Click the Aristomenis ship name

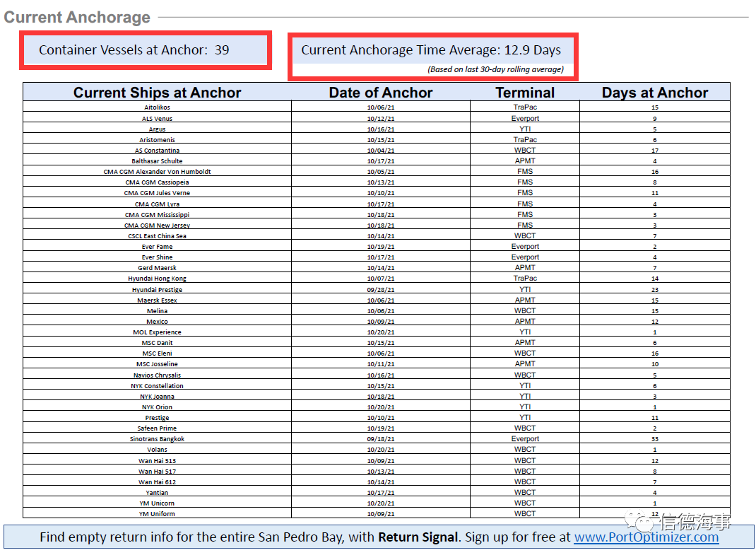[x=157, y=139]
